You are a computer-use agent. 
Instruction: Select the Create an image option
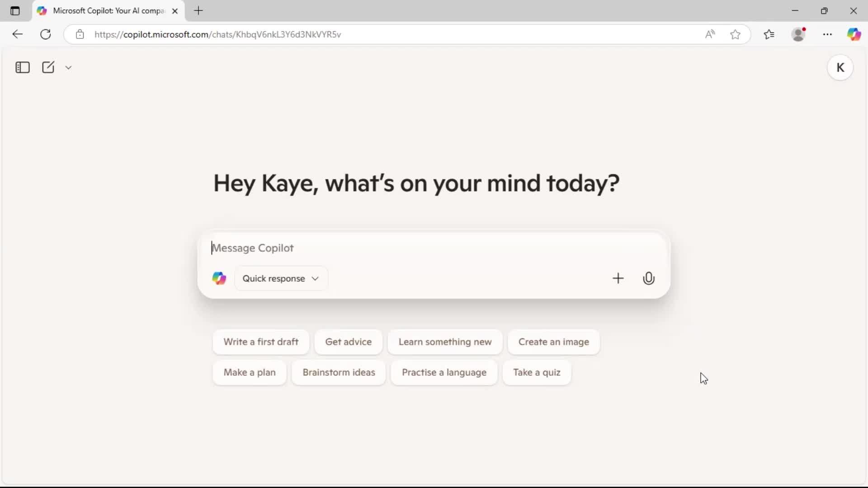coord(553,342)
